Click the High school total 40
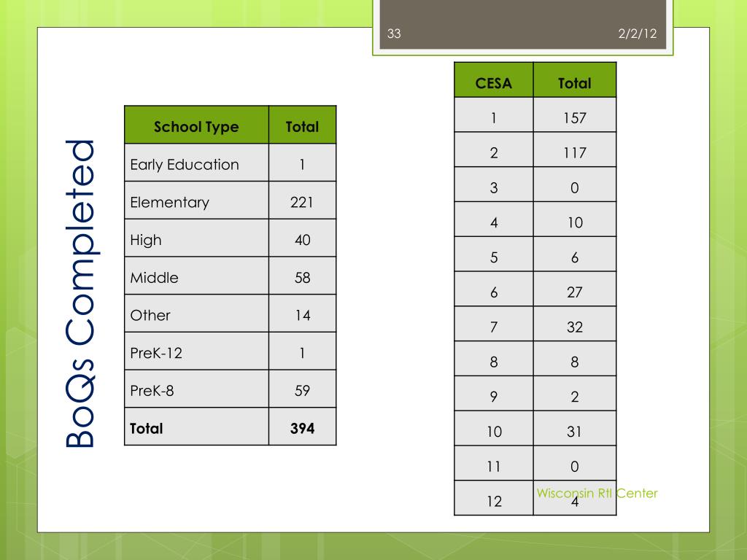The image size is (747, 560). (302, 240)
